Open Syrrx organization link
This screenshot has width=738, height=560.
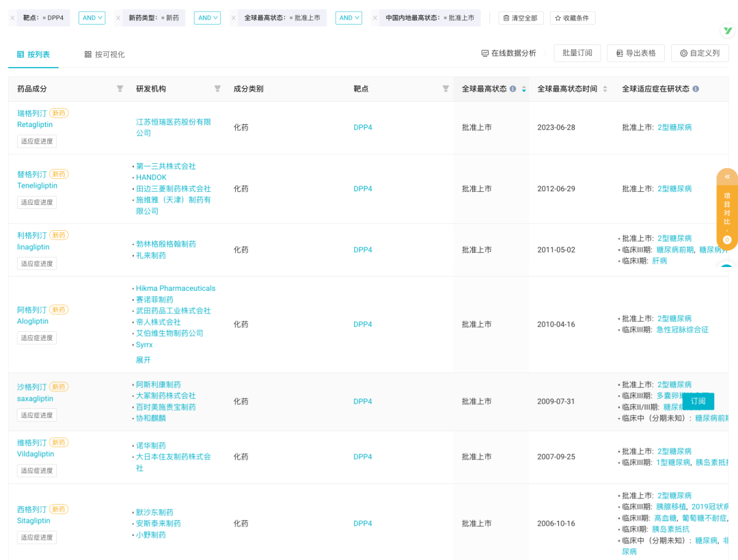(144, 345)
